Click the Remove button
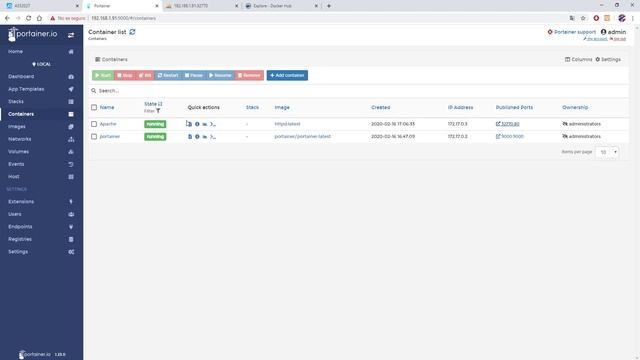Screen dimensions: 640x360 (249, 76)
